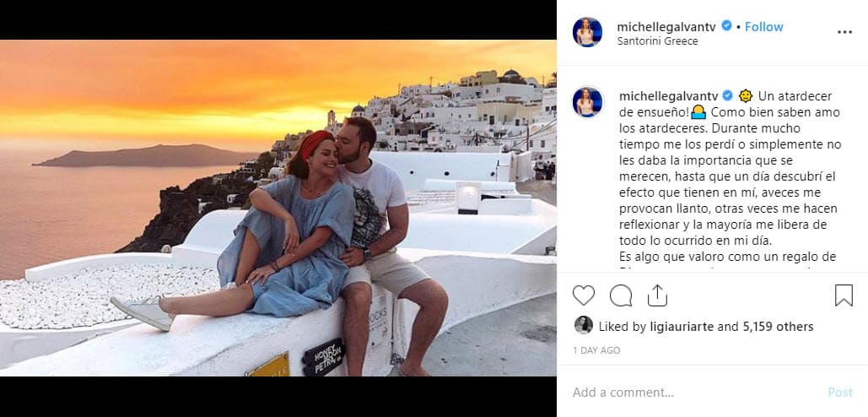Open the Santorini Greece location link
This screenshot has width=868, height=417.
[x=657, y=41]
